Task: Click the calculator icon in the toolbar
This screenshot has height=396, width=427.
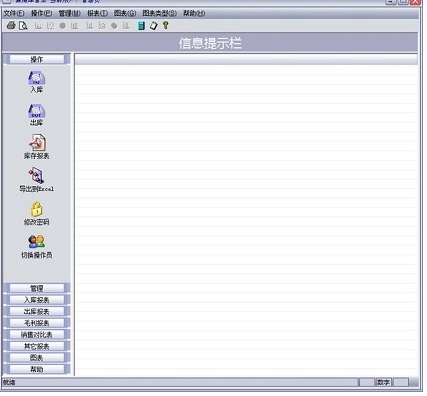Action: 141,25
